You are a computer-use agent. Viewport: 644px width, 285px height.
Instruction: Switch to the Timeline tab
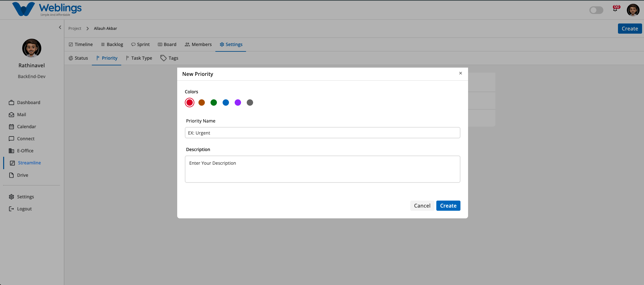point(81,44)
